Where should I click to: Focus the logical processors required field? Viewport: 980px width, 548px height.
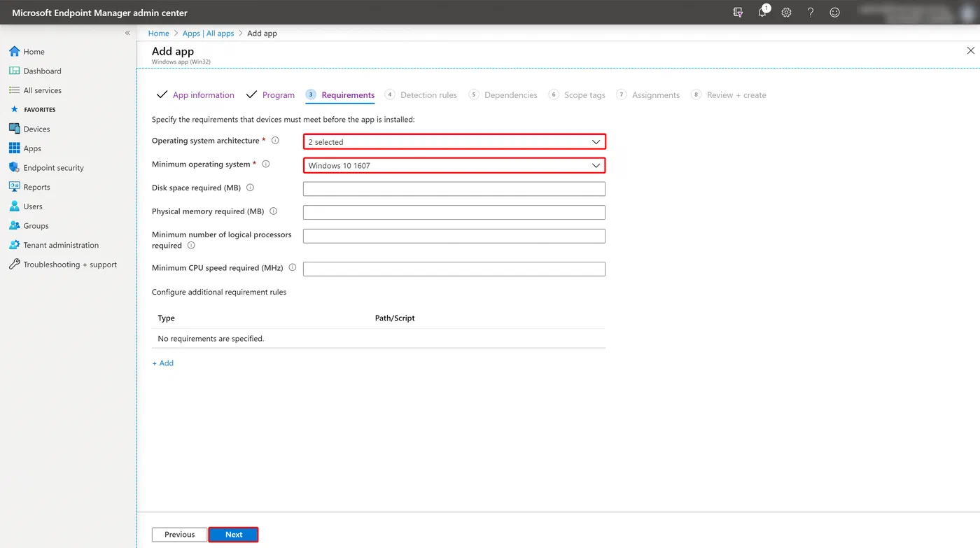[x=454, y=236]
